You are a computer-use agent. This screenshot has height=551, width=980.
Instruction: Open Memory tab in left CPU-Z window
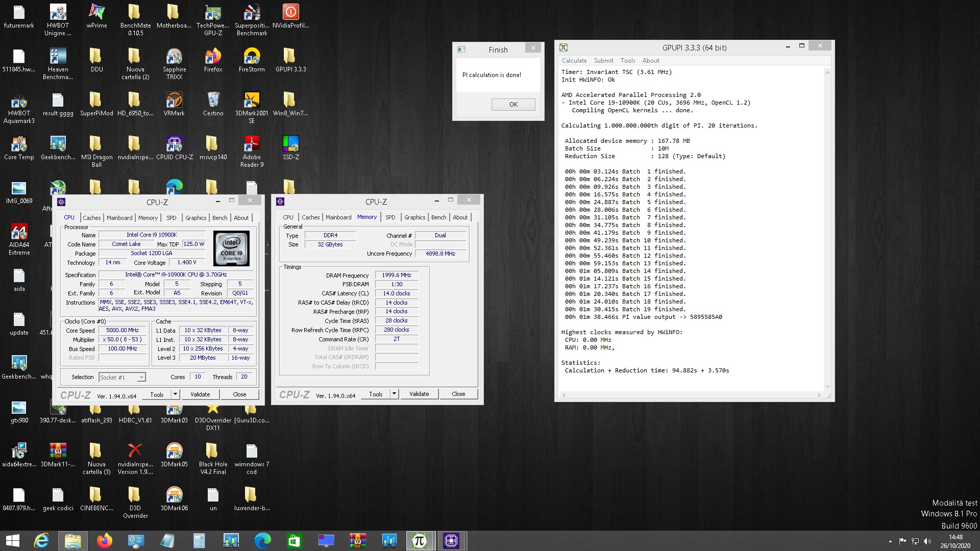[x=148, y=218]
